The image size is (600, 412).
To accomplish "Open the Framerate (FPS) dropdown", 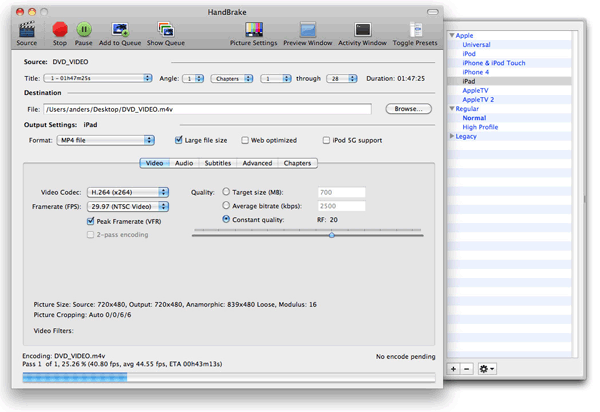I will coord(128,207).
